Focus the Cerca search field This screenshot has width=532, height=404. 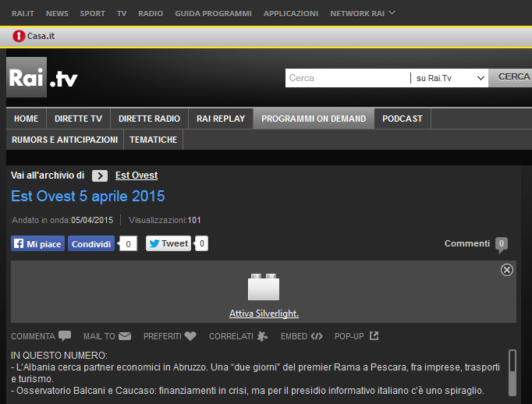point(347,78)
